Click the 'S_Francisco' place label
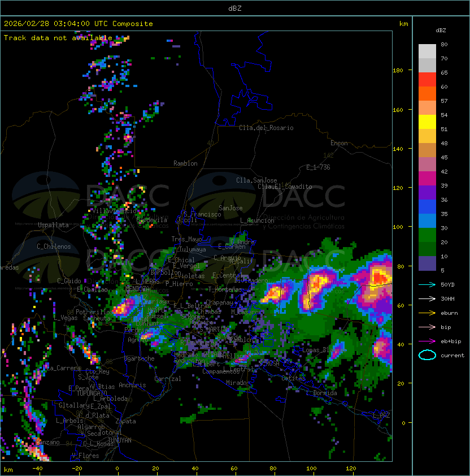 click(202, 214)
